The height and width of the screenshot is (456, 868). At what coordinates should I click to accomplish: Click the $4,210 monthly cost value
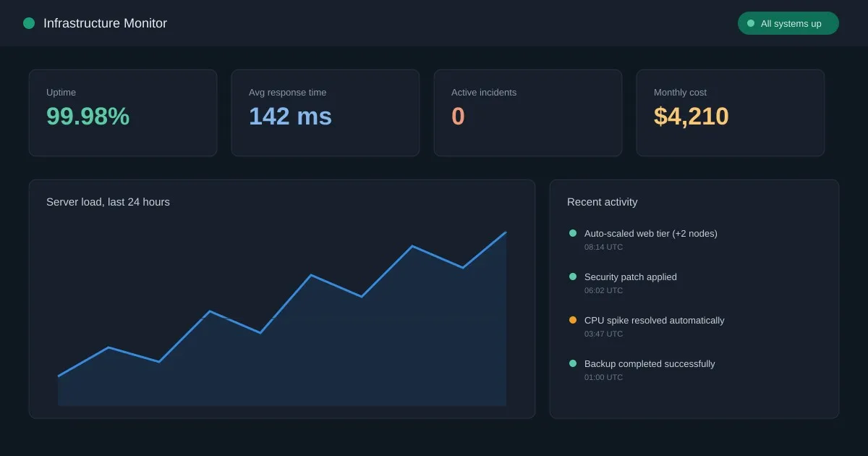[x=692, y=117]
